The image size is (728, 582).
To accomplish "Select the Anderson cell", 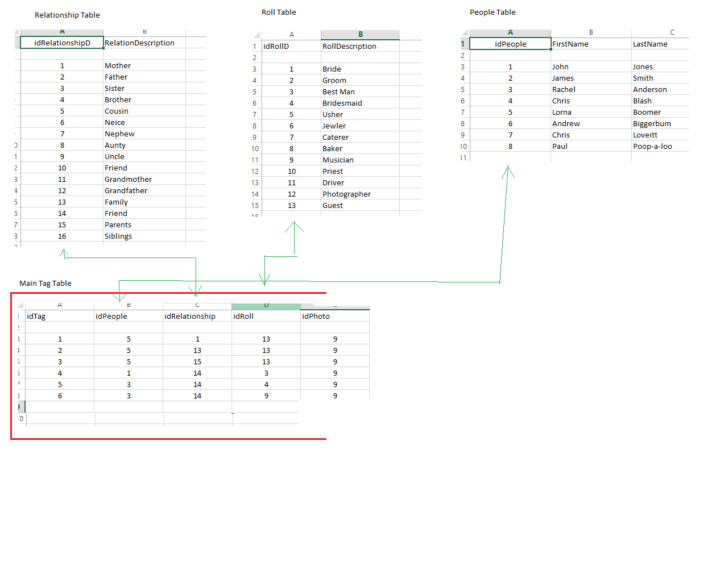I will coord(660,89).
